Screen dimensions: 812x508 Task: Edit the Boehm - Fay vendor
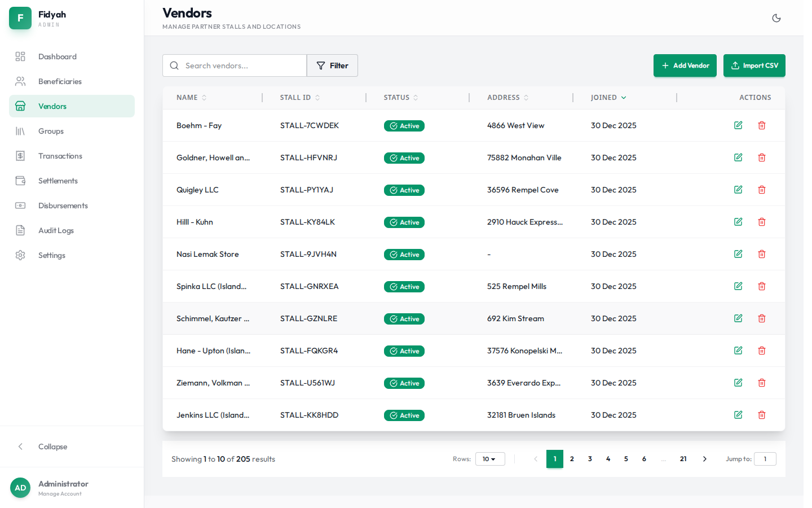[738, 125]
